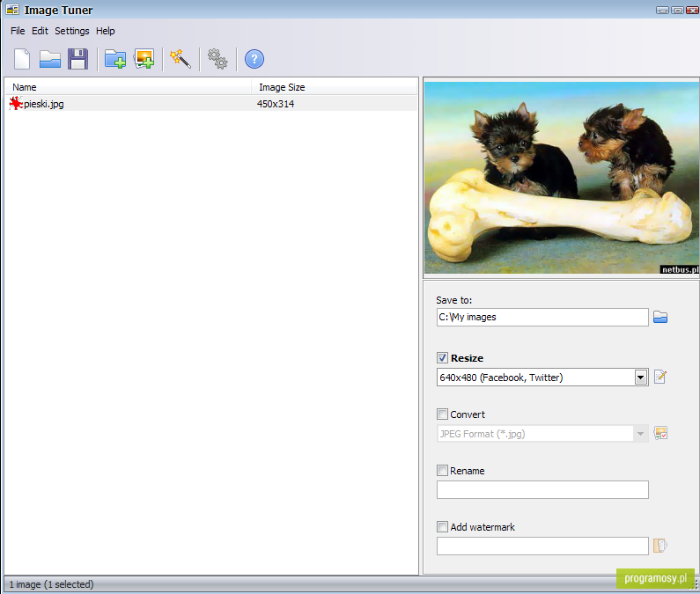Enable the Rename checkbox

pos(442,471)
